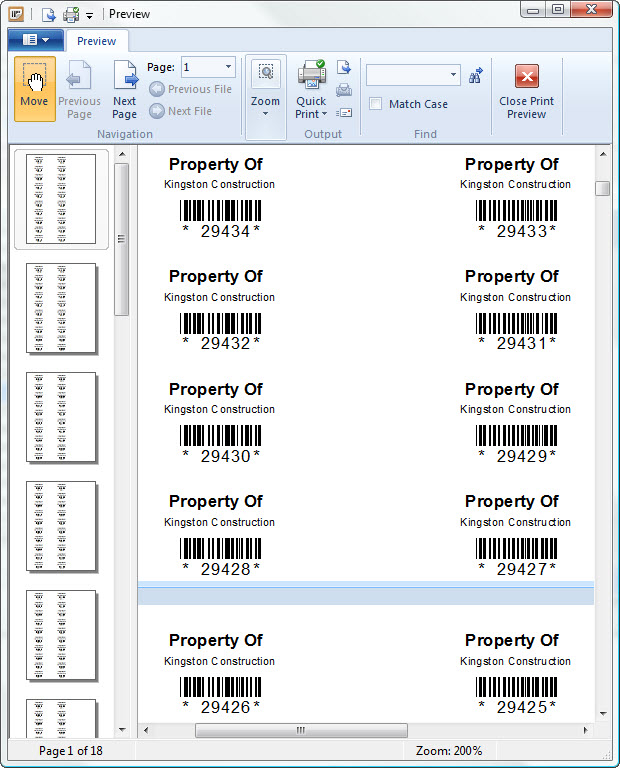Screen dimensions: 620x768
Task: Open the Find text combo box dropdown
Action: coord(453,75)
